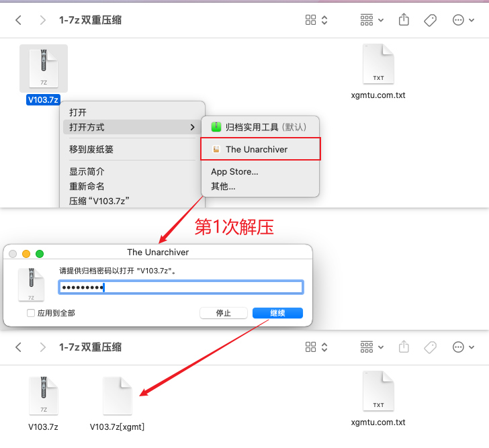Click the password field in The Unarchiver dialog
This screenshot has width=489, height=448.
[x=181, y=287]
